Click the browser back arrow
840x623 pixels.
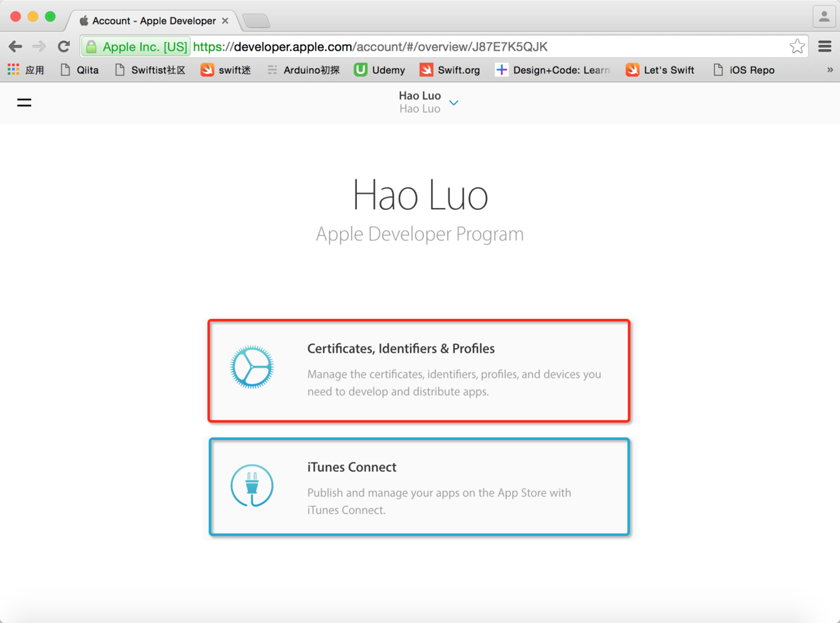(x=16, y=47)
